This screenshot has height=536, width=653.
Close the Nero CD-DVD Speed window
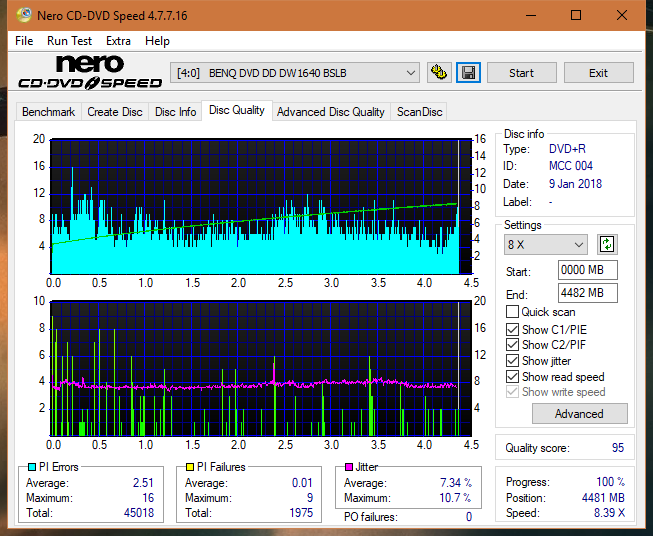coord(622,15)
